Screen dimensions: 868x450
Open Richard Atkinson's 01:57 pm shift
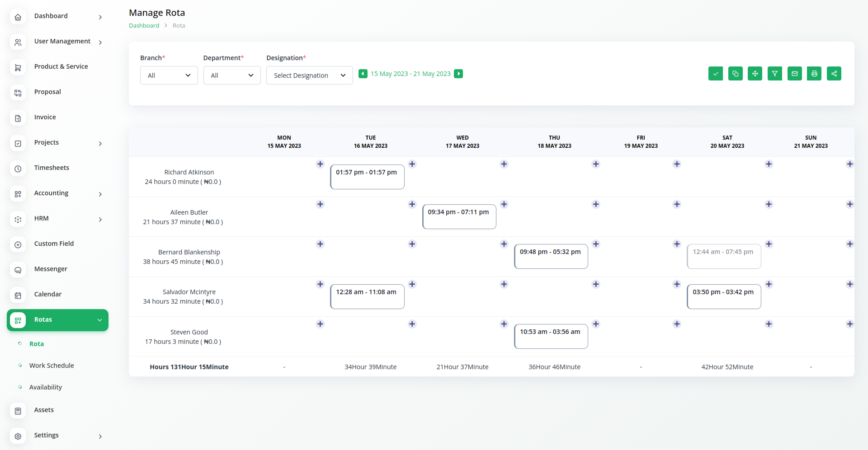pyautogui.click(x=367, y=177)
